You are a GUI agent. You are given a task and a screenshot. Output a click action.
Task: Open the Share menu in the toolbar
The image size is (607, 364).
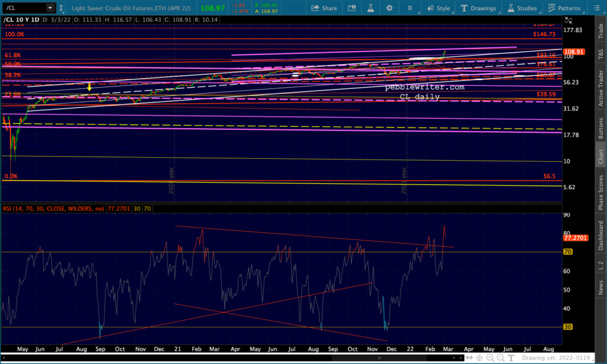[x=324, y=8]
